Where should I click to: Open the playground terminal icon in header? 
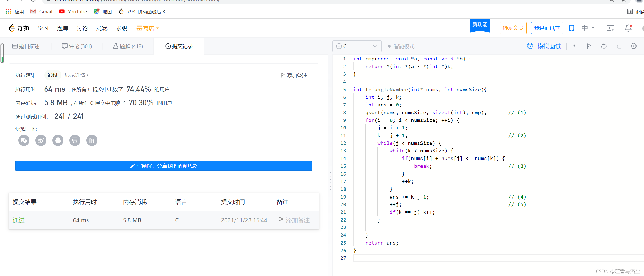pos(610,28)
